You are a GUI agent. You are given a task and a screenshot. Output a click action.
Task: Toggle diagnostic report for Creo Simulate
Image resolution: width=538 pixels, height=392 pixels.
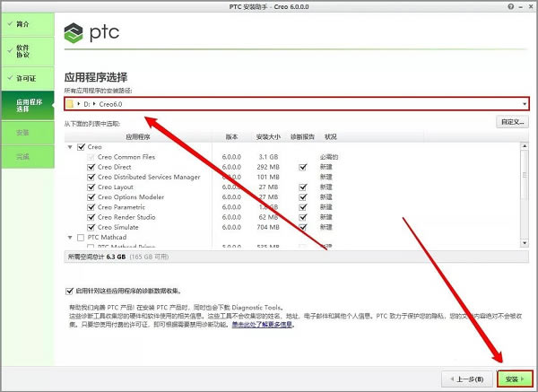303,227
